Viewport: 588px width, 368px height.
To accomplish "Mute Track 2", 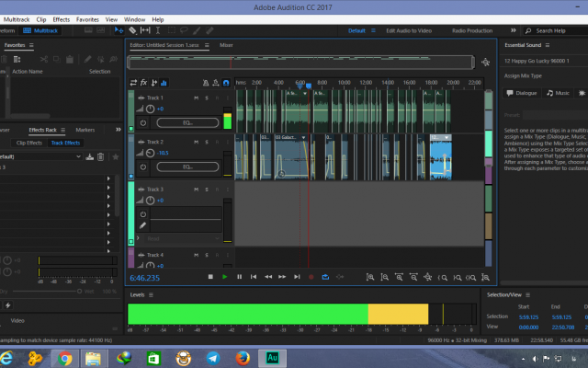I will pyautogui.click(x=196, y=142).
